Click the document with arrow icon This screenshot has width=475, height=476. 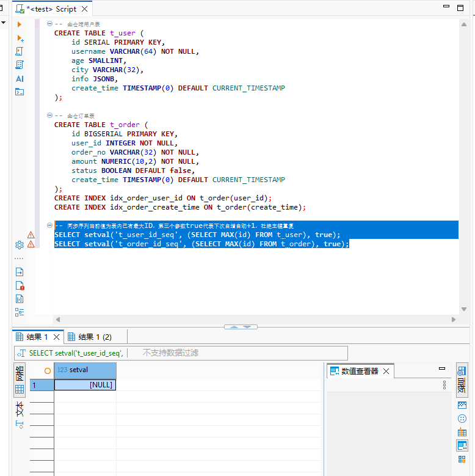point(20,272)
